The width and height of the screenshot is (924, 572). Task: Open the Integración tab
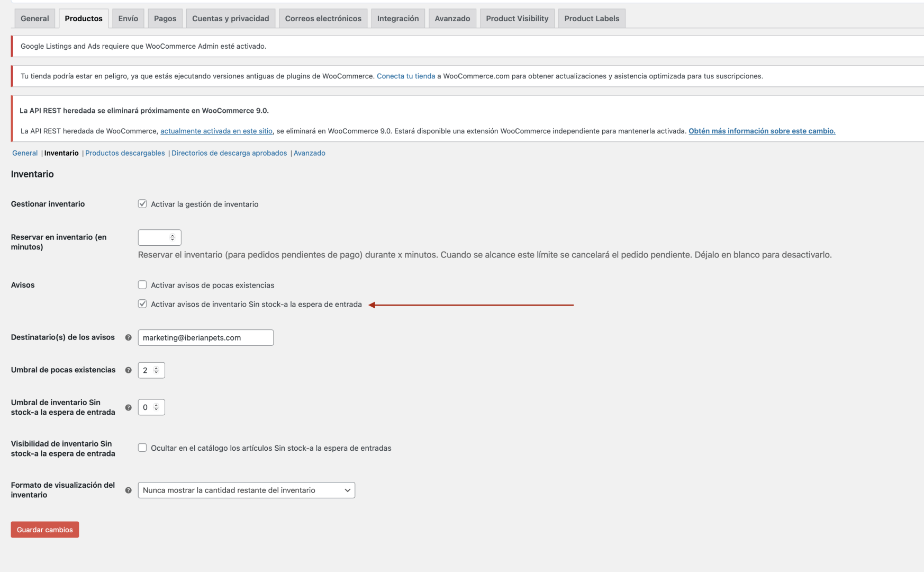(398, 19)
